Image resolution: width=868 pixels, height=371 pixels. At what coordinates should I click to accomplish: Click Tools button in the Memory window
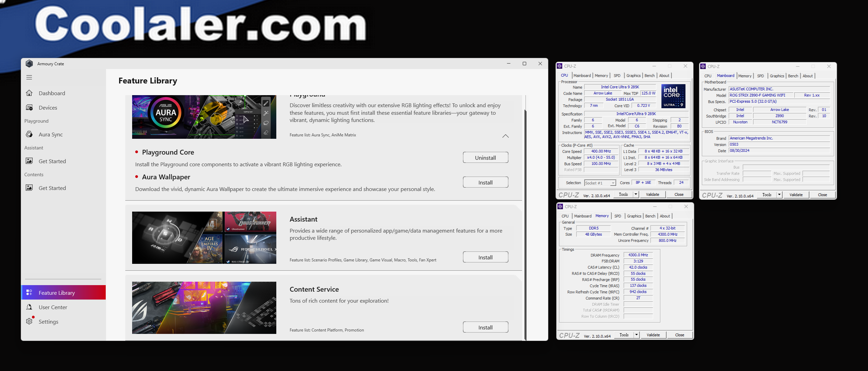point(624,335)
